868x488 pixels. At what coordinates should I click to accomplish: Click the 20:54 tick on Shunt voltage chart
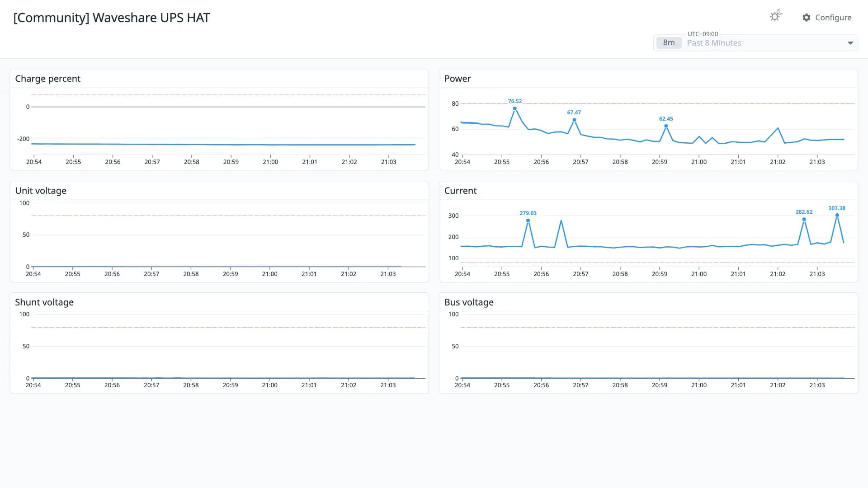[33, 385]
